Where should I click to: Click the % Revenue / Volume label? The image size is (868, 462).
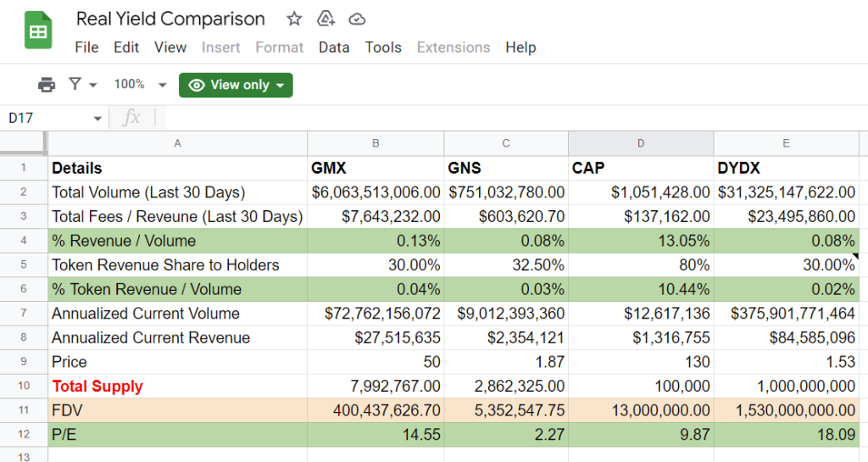178,241
